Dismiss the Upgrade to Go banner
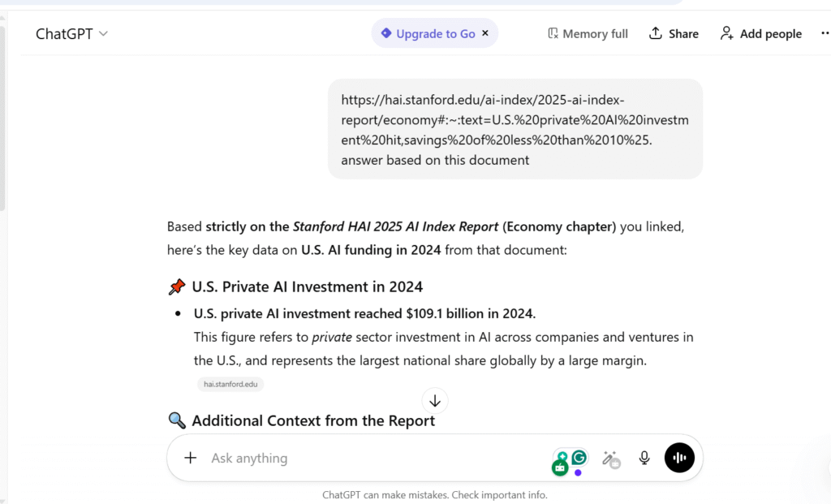831x504 pixels. coord(485,33)
